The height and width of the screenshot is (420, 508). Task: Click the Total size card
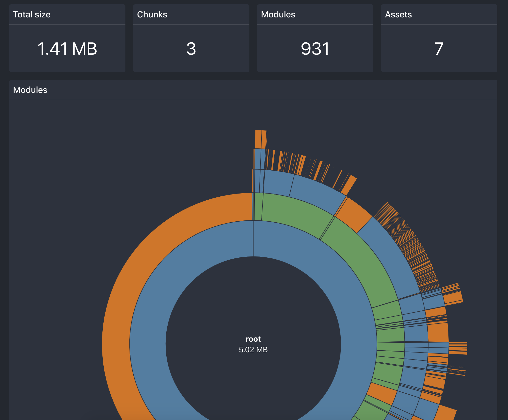tap(67, 39)
